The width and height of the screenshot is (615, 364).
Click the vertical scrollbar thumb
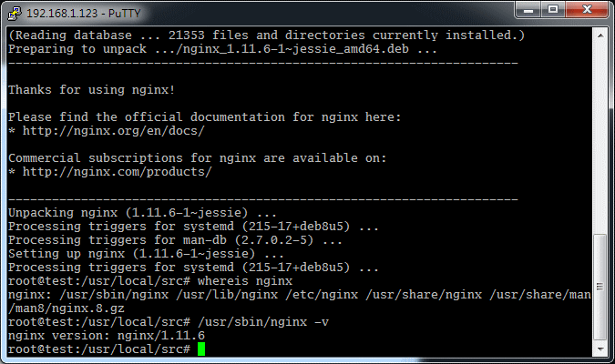(600, 288)
